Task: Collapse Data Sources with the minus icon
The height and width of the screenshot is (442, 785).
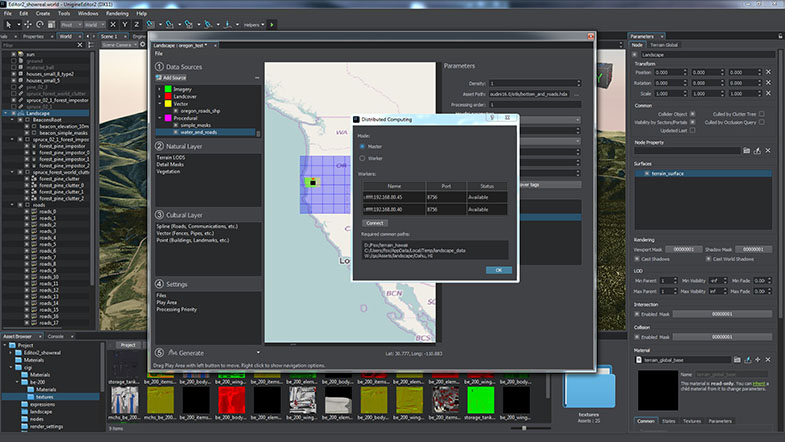Action: (257, 78)
